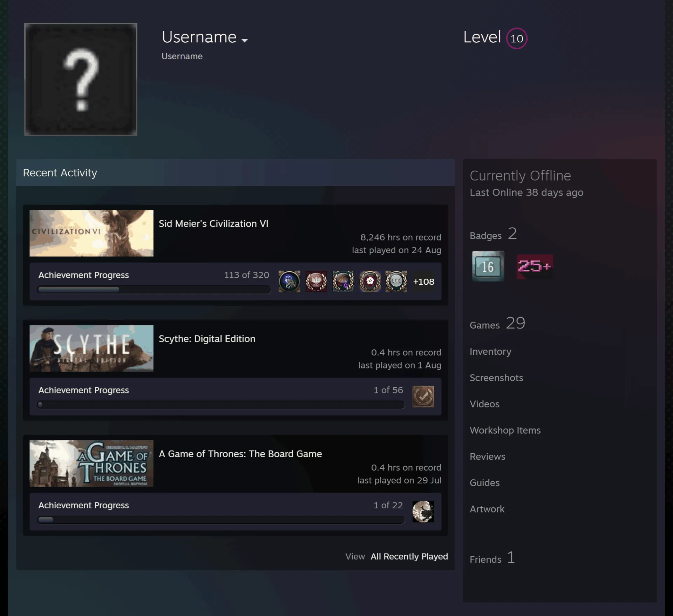Viewport: 673px width, 616px height.
Task: View third Civilization VI achievement icon
Action: [343, 281]
